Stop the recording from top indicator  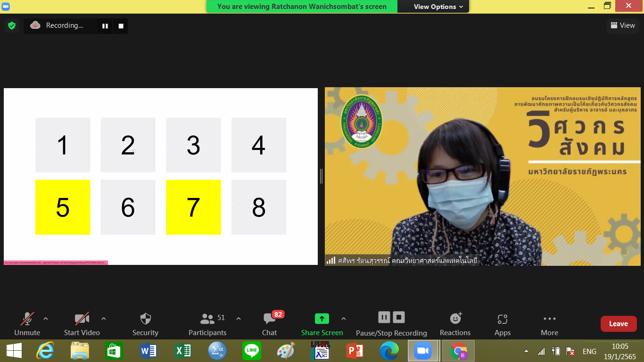tap(121, 26)
